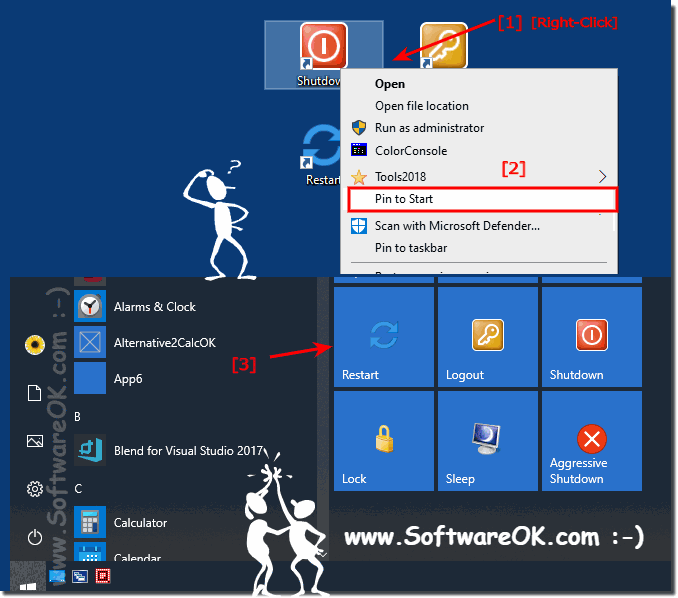
Task: Open the blue monitor taskbar icon
Action: point(57,576)
